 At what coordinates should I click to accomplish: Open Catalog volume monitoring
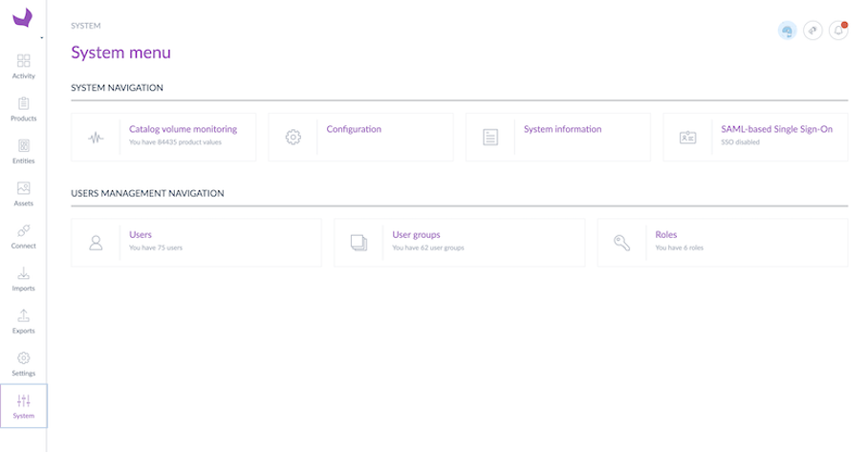[x=183, y=129]
